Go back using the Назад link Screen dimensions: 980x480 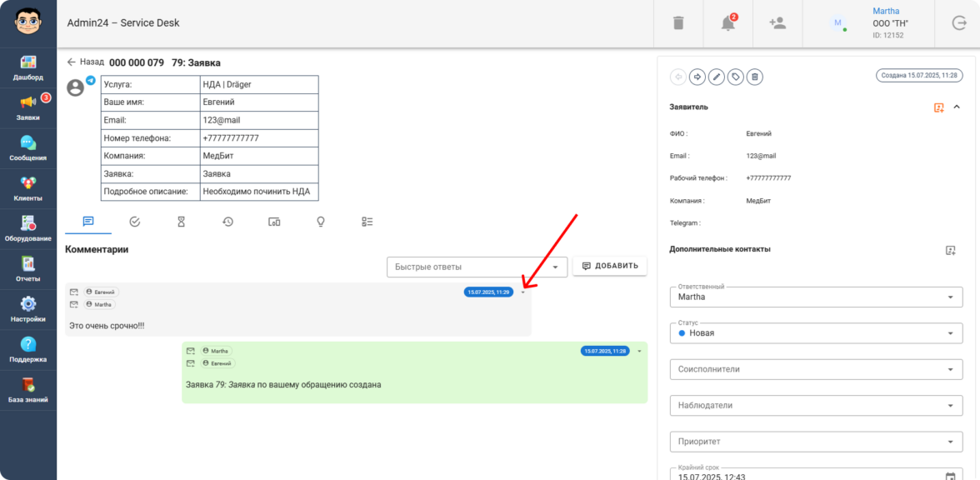(x=85, y=62)
